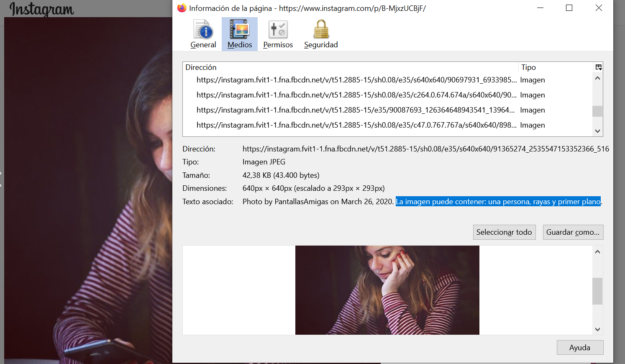
Task: Select the media row containing c47.0.767.767a
Action: (388, 125)
